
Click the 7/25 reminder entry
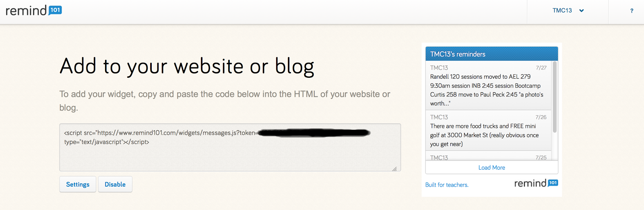click(488, 157)
